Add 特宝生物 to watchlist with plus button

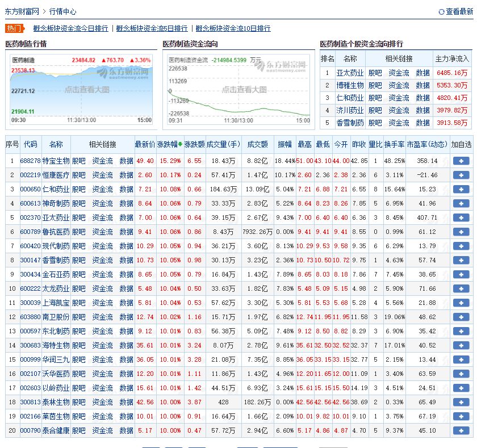pos(461,161)
